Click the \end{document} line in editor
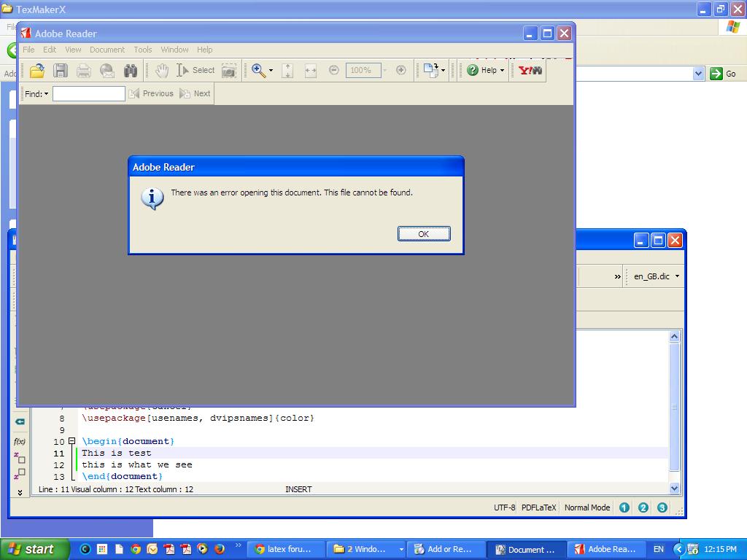This screenshot has width=747, height=560. [x=122, y=476]
